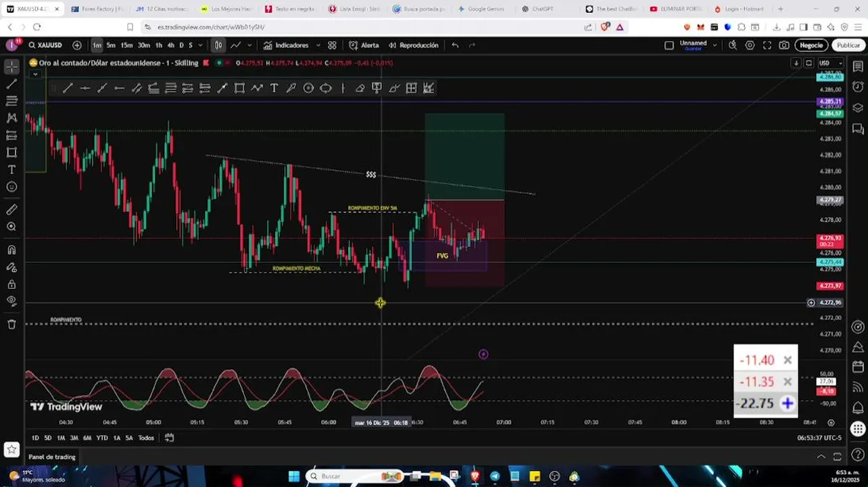Click the Negocie button
The width and height of the screenshot is (868, 487).
pyautogui.click(x=811, y=45)
